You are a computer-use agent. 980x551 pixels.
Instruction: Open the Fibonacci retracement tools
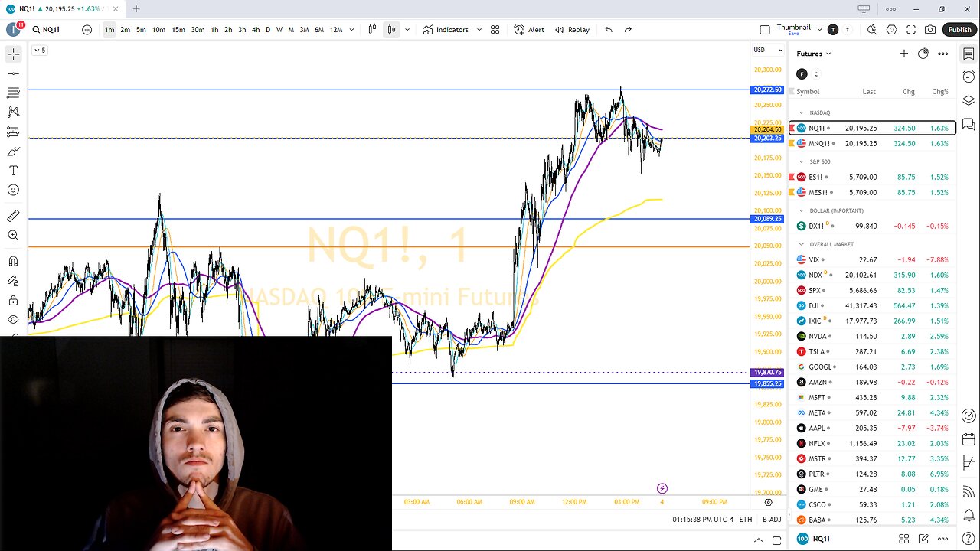click(x=13, y=93)
